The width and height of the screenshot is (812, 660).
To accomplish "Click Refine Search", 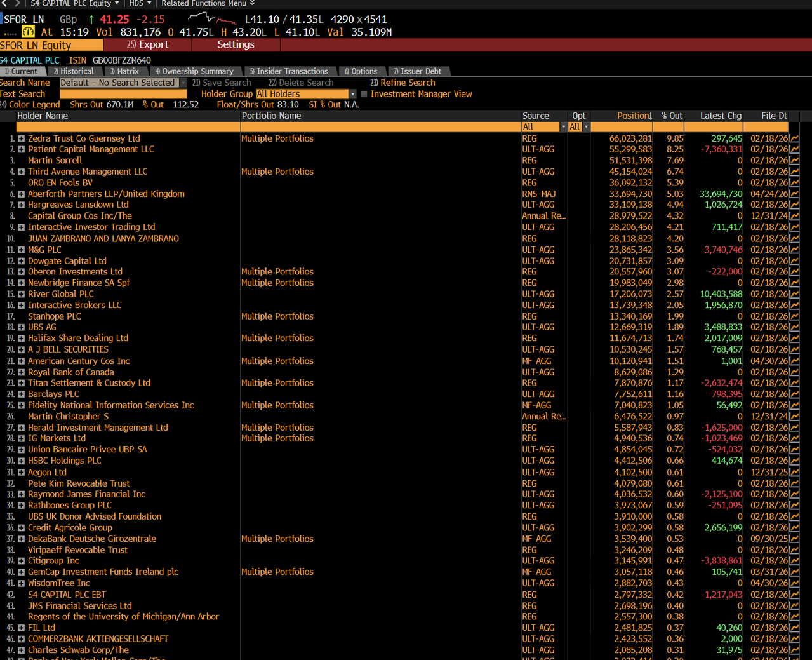I will [x=403, y=83].
